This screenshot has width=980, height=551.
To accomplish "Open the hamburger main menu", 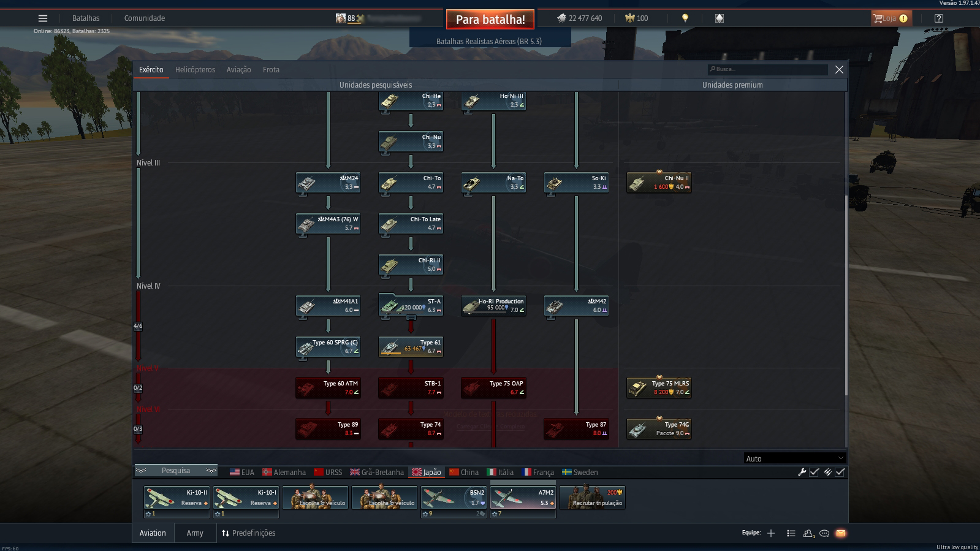I will tap(43, 18).
